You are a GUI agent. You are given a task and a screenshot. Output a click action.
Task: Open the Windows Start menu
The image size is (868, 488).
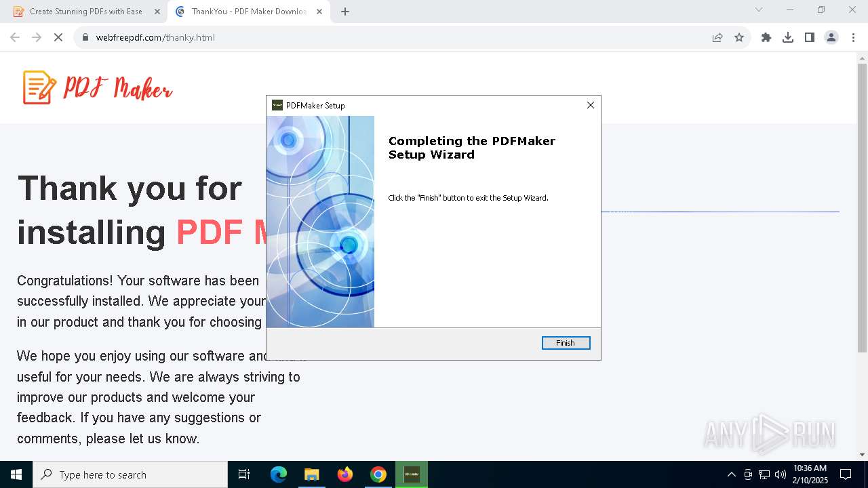click(16, 474)
